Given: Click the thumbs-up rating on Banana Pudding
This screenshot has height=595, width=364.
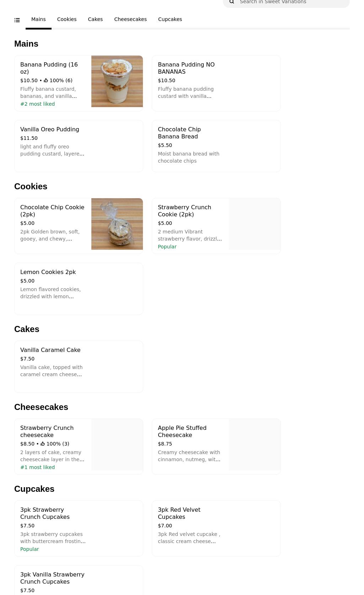Looking at the screenshot, I should pos(46,80).
